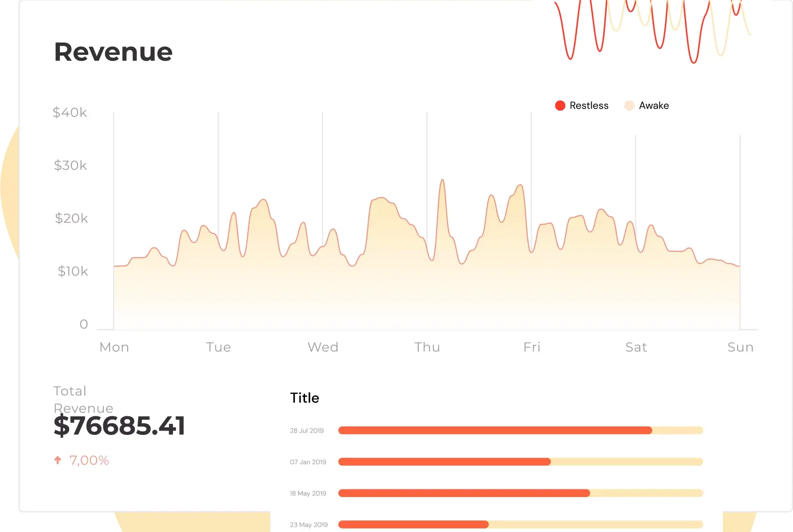
Task: Select the Sat axis label
Action: click(636, 347)
